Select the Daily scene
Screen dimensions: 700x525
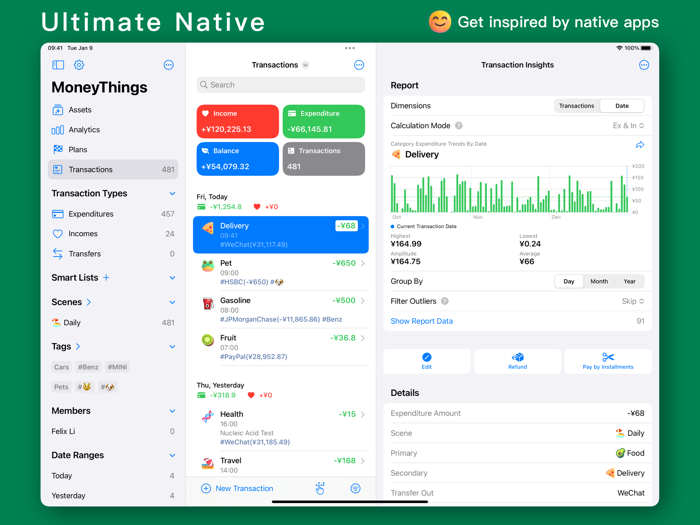click(x=113, y=322)
